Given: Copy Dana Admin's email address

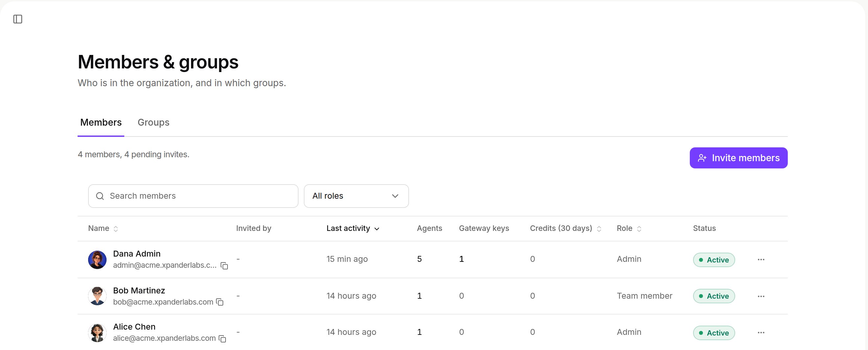Looking at the screenshot, I should pyautogui.click(x=224, y=266).
